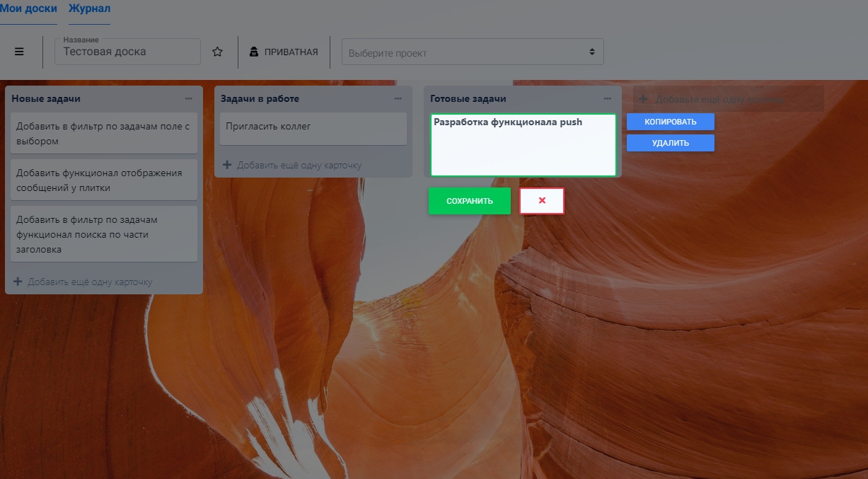Open card Добавить в фильтр по задачам поле с выбором
Viewport: 868px width, 479px height.
click(105, 134)
